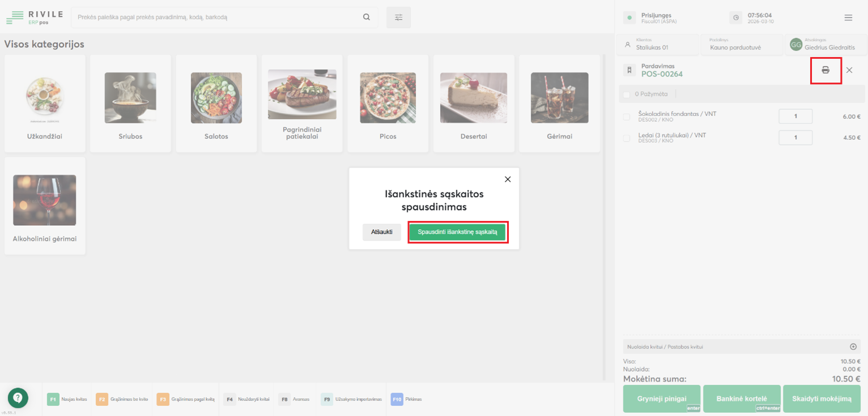Image resolution: width=868 pixels, height=416 pixels.
Task: Click Spausdinti išankstinę sąskaitą button
Action: point(457,232)
